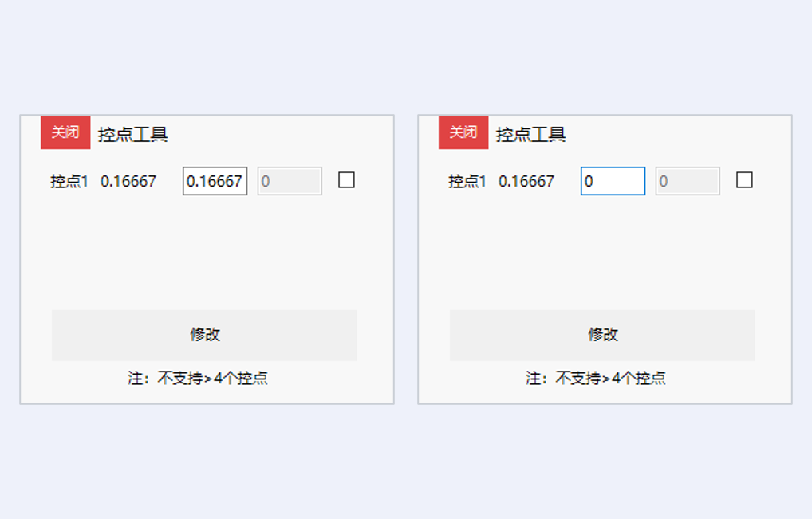This screenshot has width=812, height=519.
Task: Tick the 控点1 checkbox in right panel
Action: (x=744, y=180)
